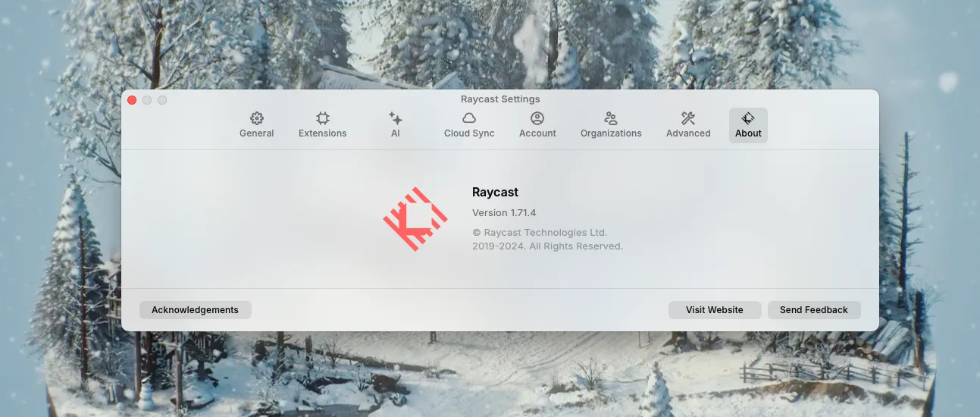Viewport: 980px width, 417px height.
Task: Switch to the Cloud Sync tab label
Action: point(469,133)
